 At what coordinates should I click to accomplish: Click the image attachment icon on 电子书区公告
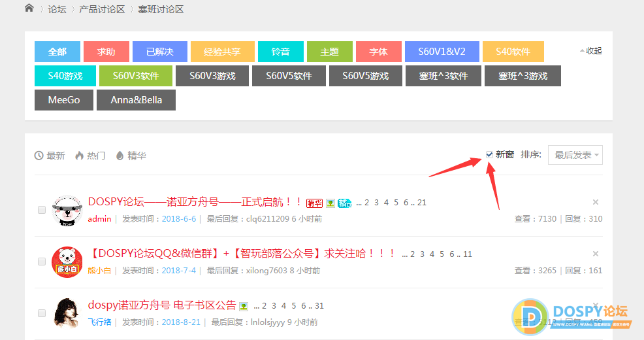click(244, 306)
